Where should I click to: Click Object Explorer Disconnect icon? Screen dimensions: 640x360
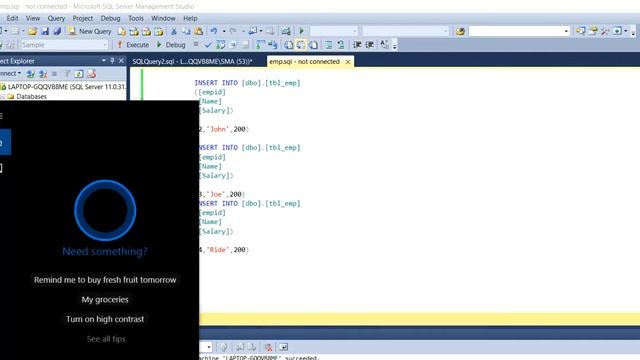click(42, 74)
